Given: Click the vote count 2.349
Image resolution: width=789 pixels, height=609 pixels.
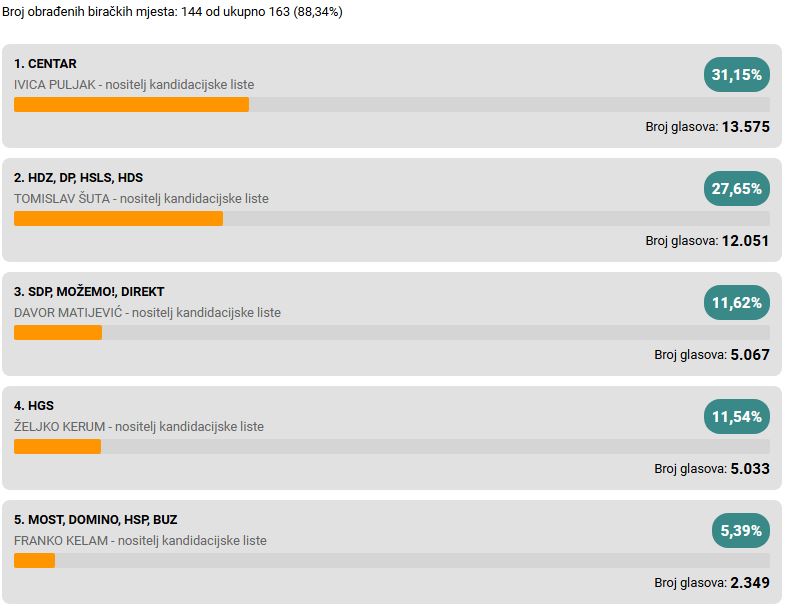Looking at the screenshot, I should pyautogui.click(x=750, y=583).
